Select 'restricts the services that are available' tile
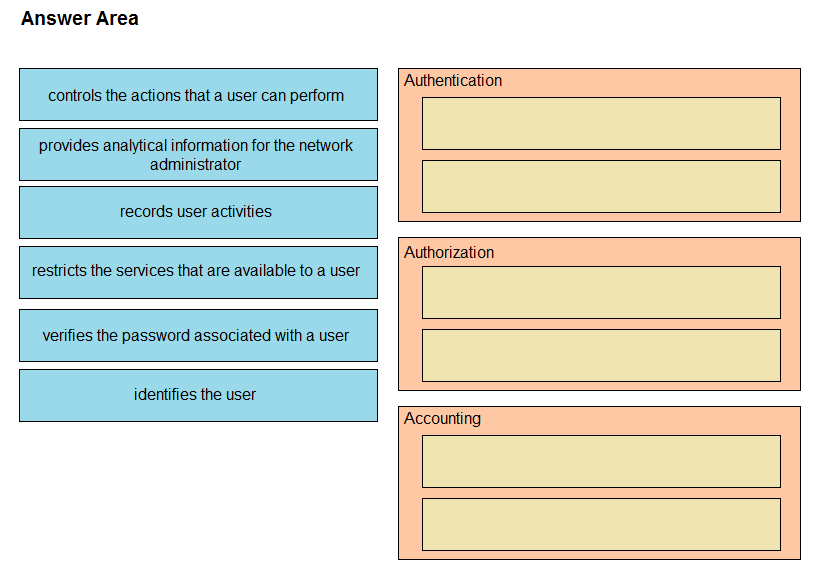Screen dimensions: 815x578 tap(199, 272)
